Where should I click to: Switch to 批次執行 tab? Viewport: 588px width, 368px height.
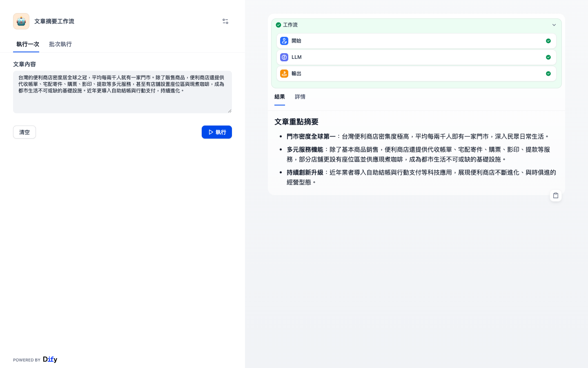click(60, 44)
